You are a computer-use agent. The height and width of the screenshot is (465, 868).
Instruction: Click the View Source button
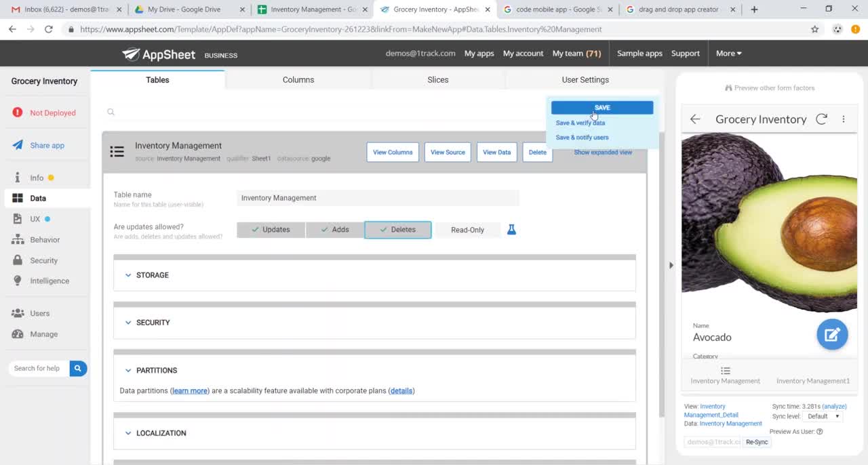(448, 152)
